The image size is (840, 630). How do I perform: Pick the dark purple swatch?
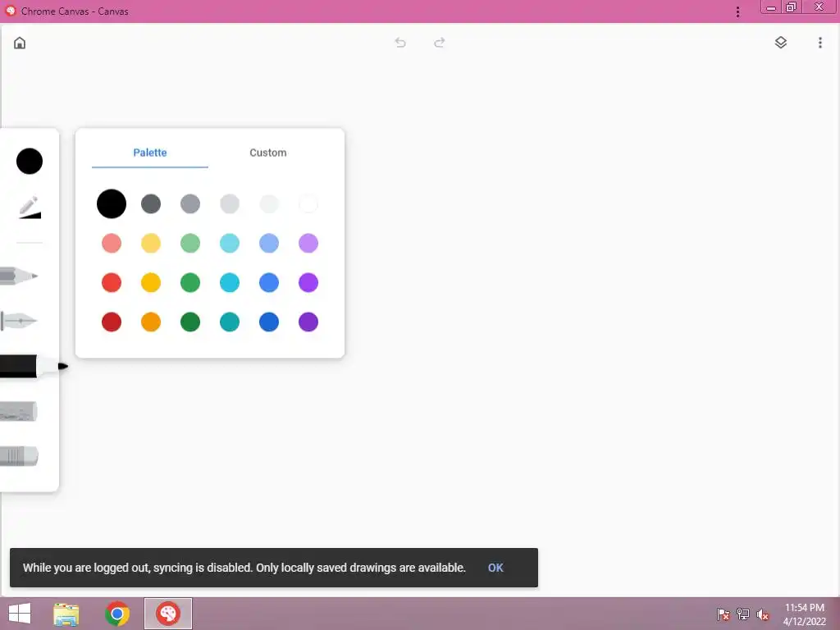308,322
